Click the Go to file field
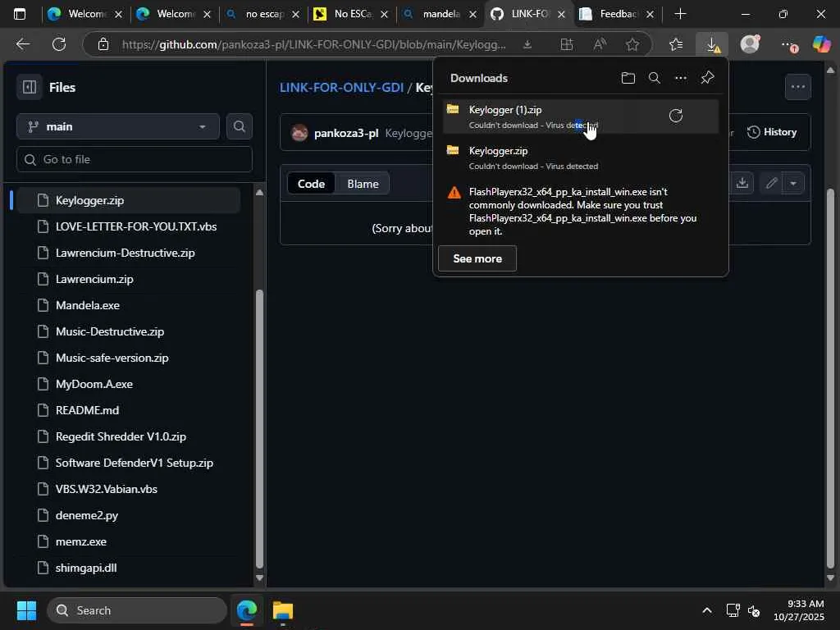Viewport: 840px width, 630px height. pos(134,159)
